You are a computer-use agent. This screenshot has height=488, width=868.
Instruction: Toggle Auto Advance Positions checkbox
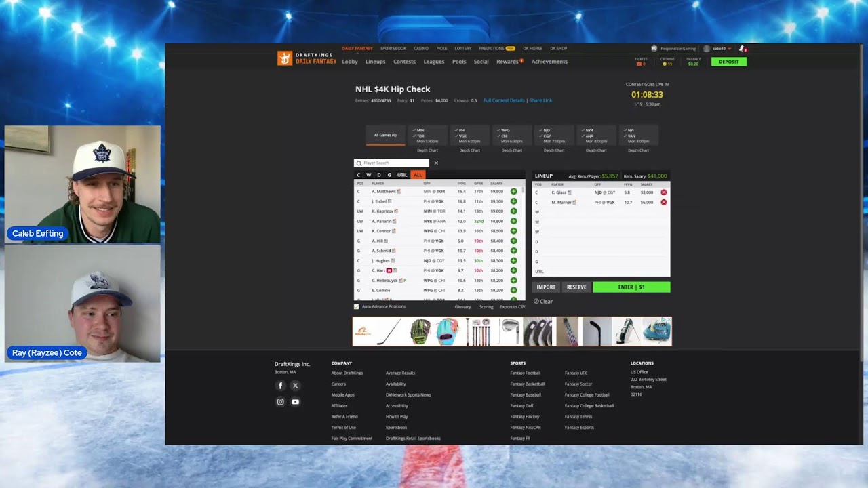[357, 307]
